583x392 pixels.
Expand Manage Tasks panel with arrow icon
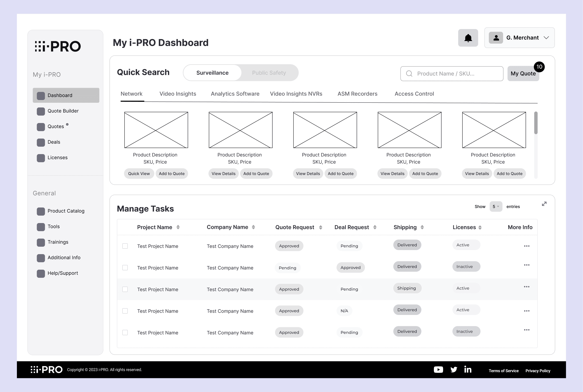[544, 204]
